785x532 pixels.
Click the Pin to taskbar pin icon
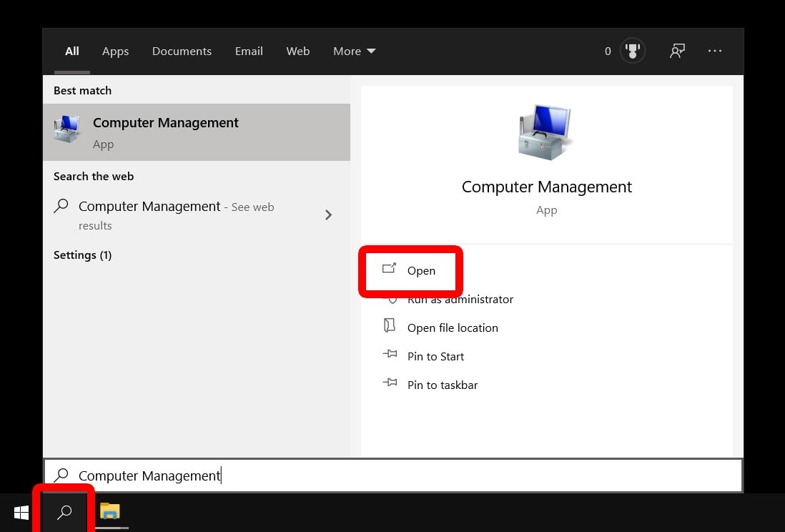(x=390, y=383)
